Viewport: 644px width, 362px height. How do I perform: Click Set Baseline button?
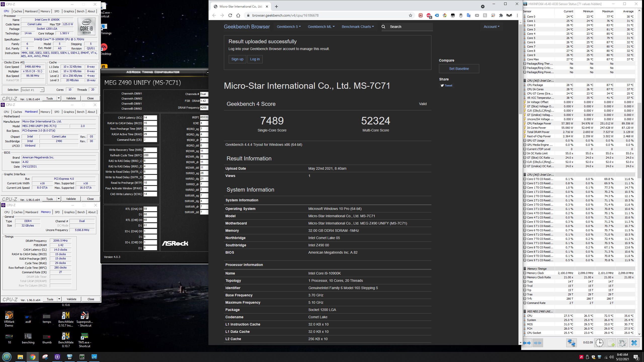(459, 69)
